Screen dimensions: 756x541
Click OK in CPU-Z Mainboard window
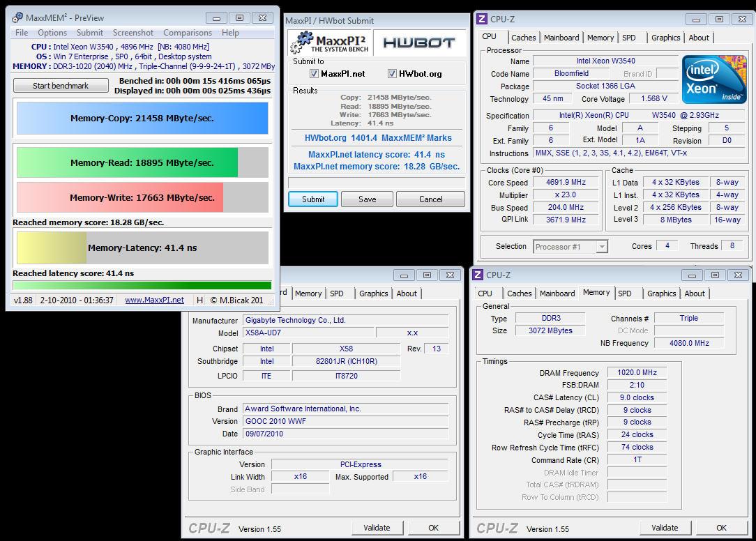(434, 528)
